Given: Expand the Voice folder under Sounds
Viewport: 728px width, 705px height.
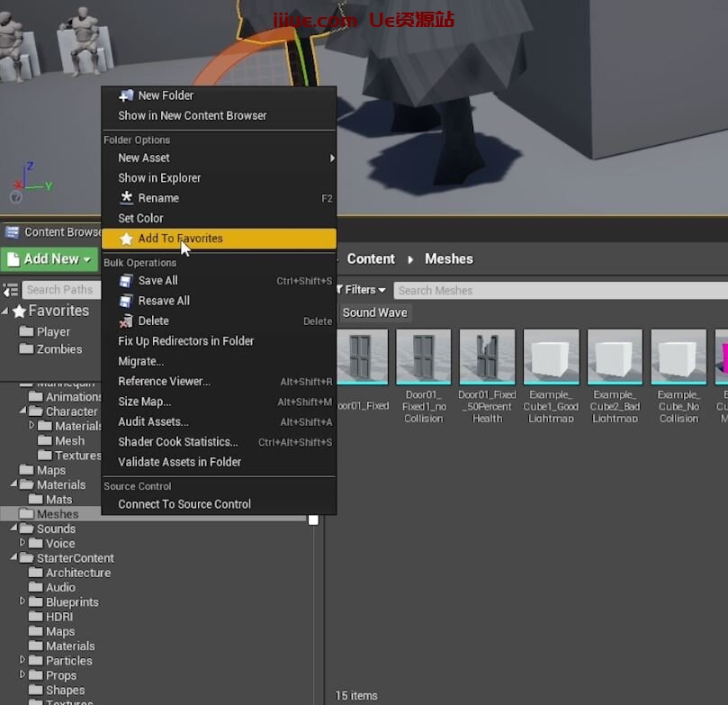Looking at the screenshot, I should tap(22, 543).
